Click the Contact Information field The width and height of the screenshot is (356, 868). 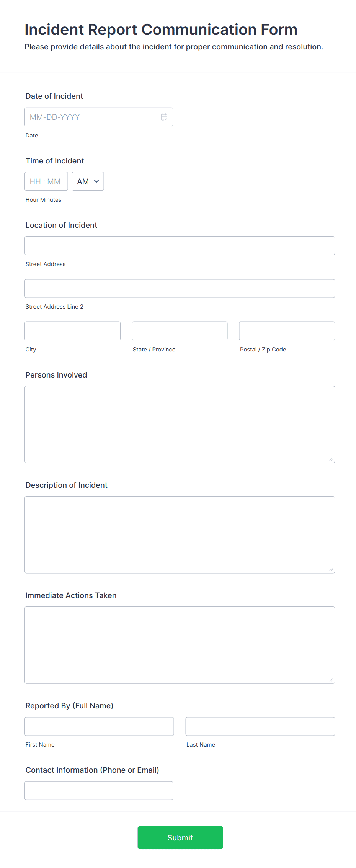(x=99, y=790)
